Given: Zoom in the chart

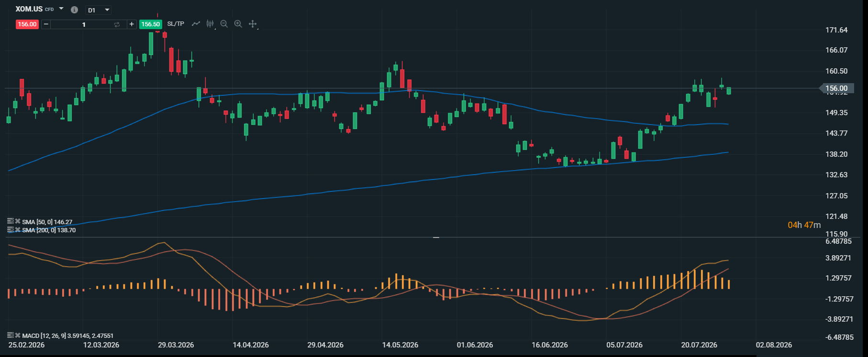Looking at the screenshot, I should click(238, 24).
